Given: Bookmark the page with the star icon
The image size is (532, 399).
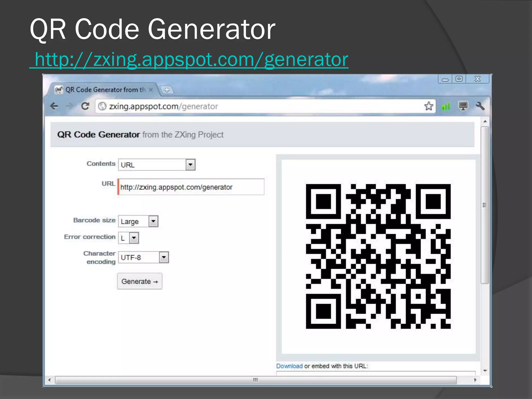Looking at the screenshot, I should [x=429, y=106].
